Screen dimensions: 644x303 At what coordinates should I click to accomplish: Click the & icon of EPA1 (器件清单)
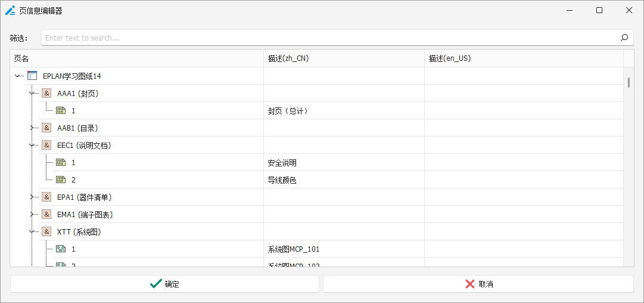click(46, 197)
